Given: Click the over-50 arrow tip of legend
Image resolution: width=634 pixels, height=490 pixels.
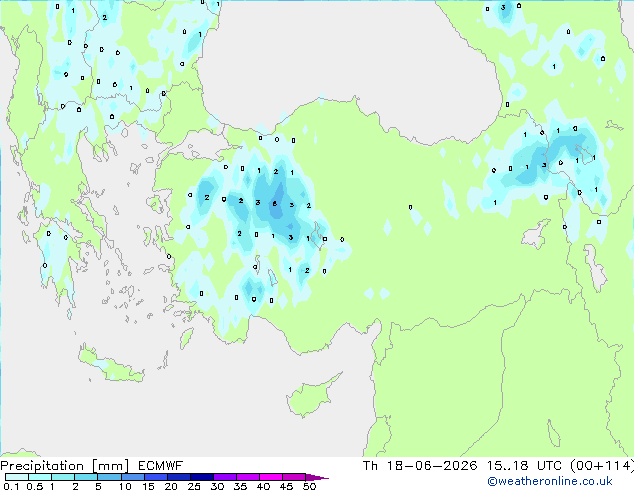Looking at the screenshot, I should tap(317, 478).
